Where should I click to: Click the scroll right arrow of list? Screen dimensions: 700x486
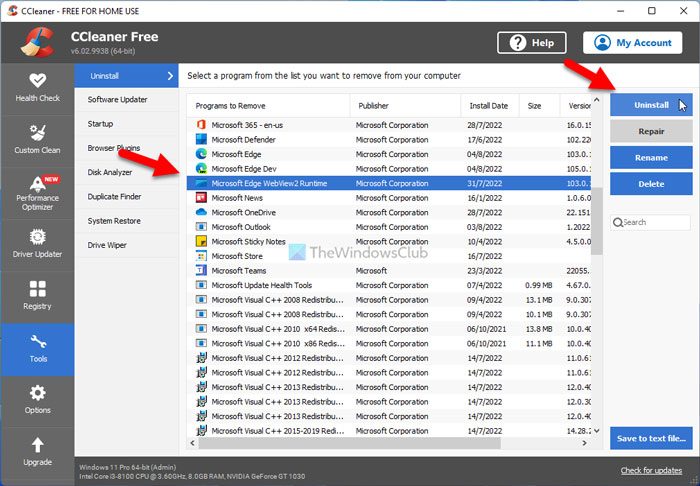(x=584, y=443)
